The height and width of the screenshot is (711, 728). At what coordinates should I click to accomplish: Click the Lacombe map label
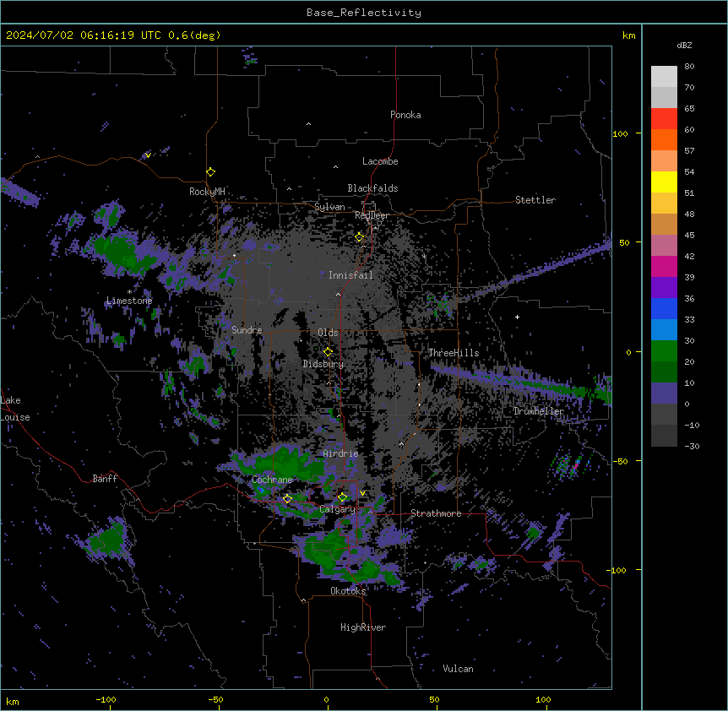380,161
